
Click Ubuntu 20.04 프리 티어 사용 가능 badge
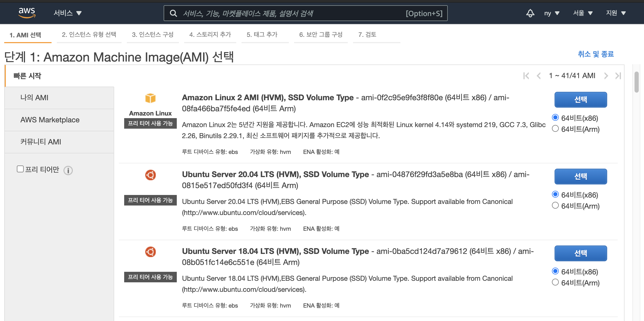tap(150, 200)
